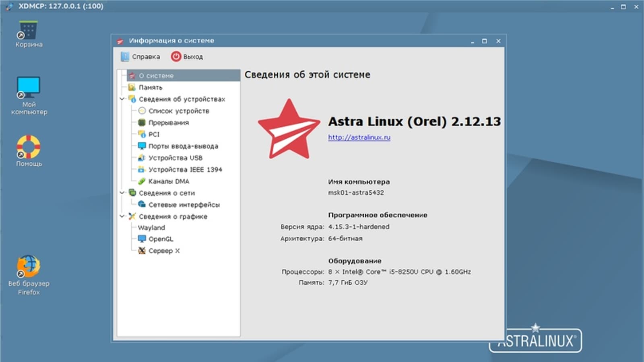Open Каналы DMA tree entry
Viewport: 644px width, 362px height.
click(x=169, y=181)
